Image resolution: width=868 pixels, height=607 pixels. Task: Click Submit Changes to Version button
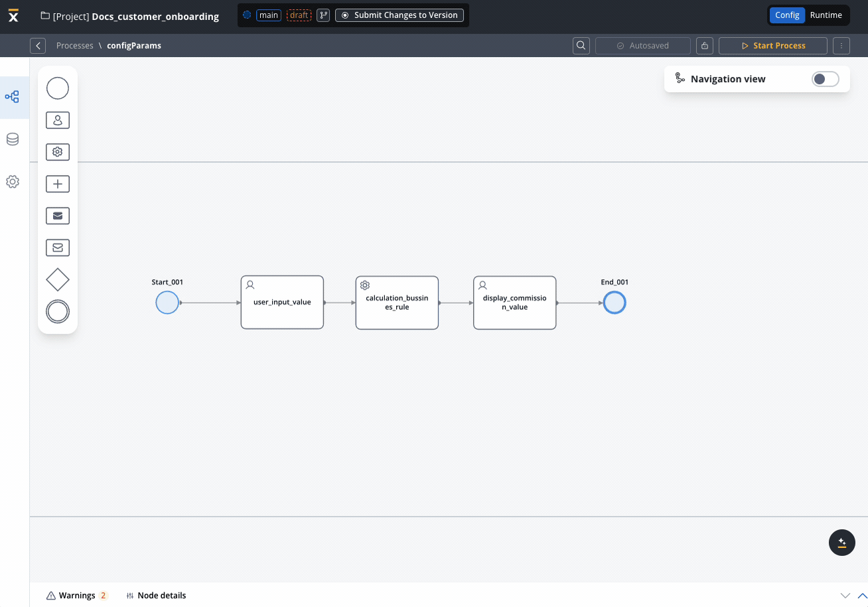pyautogui.click(x=399, y=15)
